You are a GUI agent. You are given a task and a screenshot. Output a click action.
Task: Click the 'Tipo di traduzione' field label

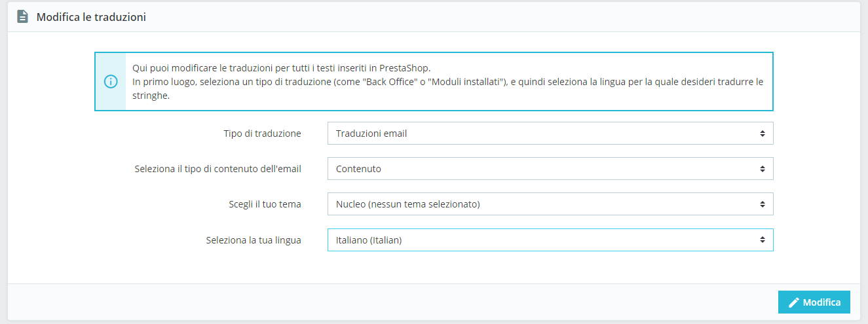click(262, 134)
